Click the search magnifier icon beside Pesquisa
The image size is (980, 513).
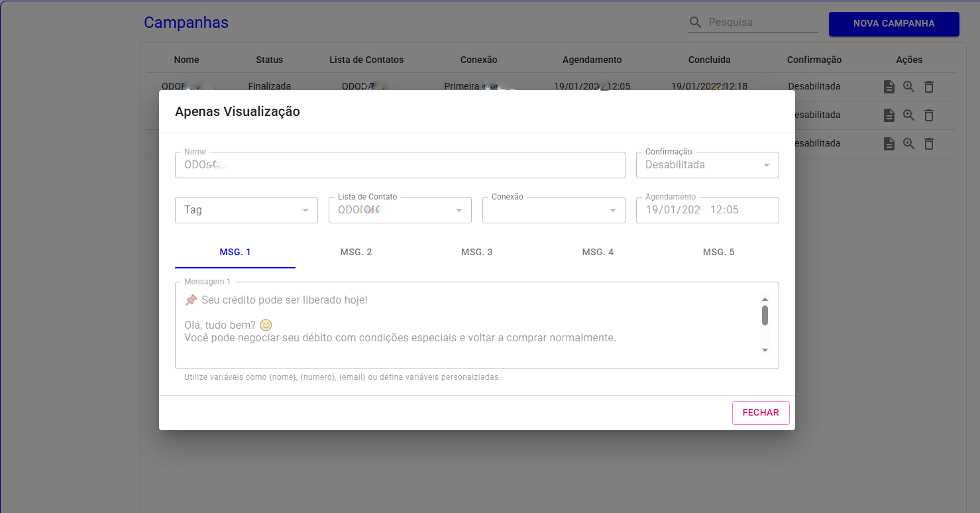[x=695, y=23]
